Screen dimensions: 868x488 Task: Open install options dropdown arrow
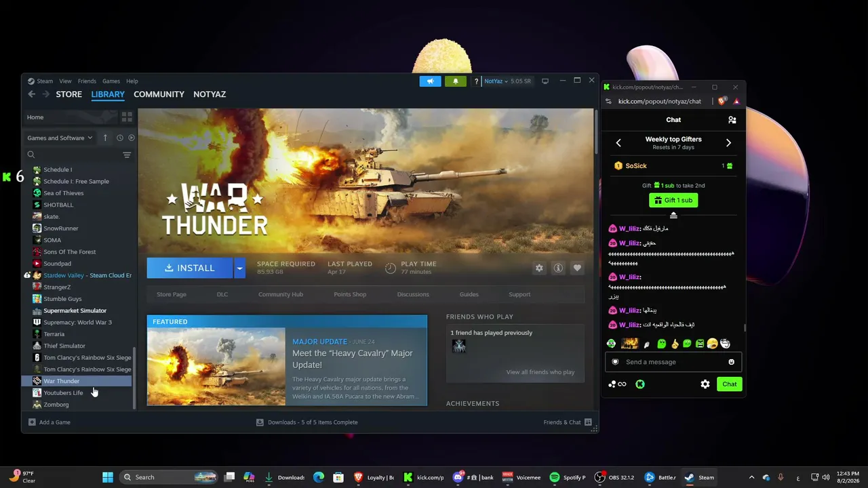click(x=239, y=268)
